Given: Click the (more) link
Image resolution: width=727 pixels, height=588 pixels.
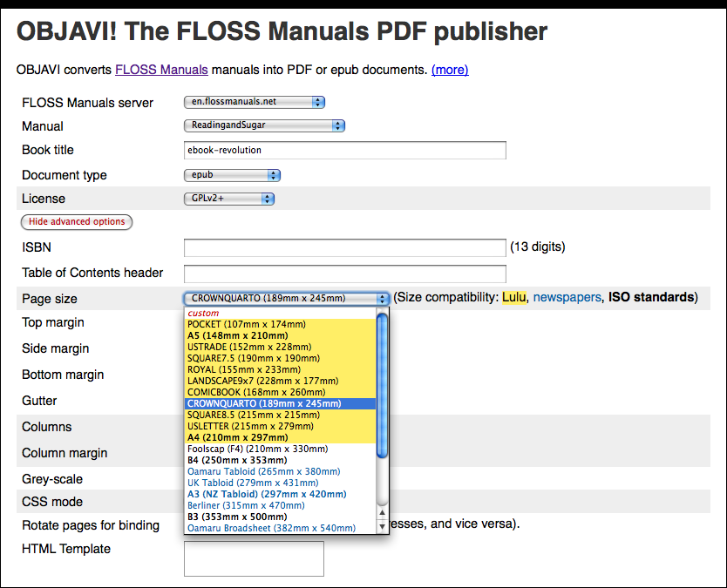Looking at the screenshot, I should (x=449, y=70).
